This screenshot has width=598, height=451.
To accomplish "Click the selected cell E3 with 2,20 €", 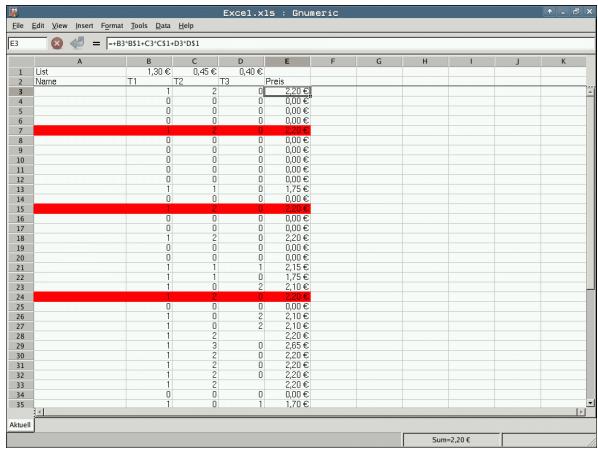I will pyautogui.click(x=287, y=91).
